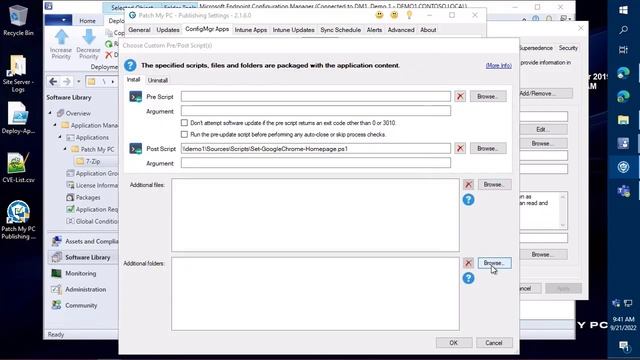Open the More info link
Screen dimensions: 640x360
[498, 65]
